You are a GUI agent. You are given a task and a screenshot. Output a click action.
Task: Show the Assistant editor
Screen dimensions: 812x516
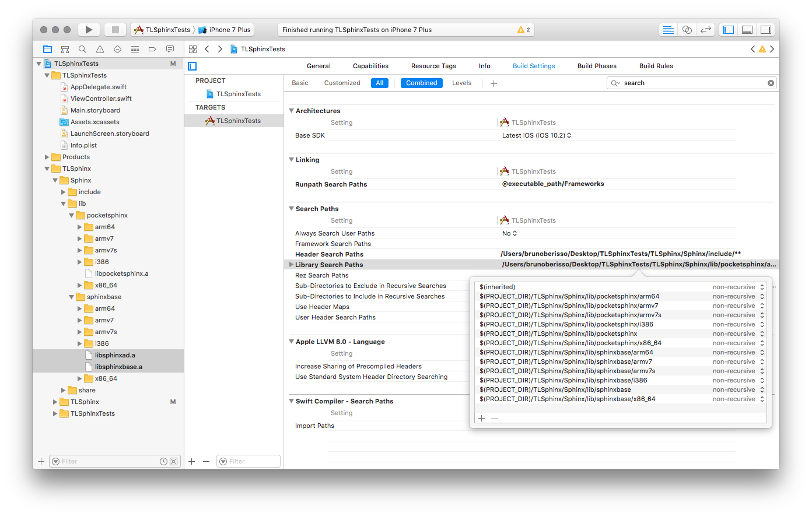click(x=687, y=30)
